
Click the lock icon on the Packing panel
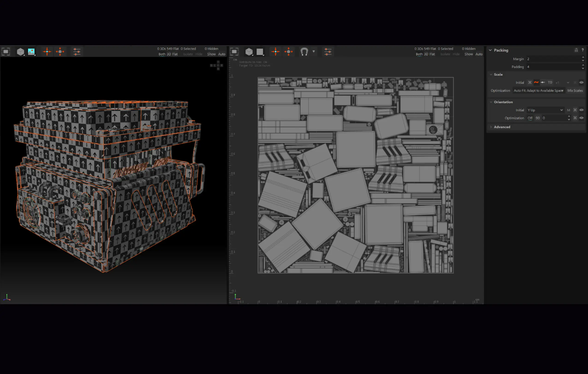[x=576, y=50]
